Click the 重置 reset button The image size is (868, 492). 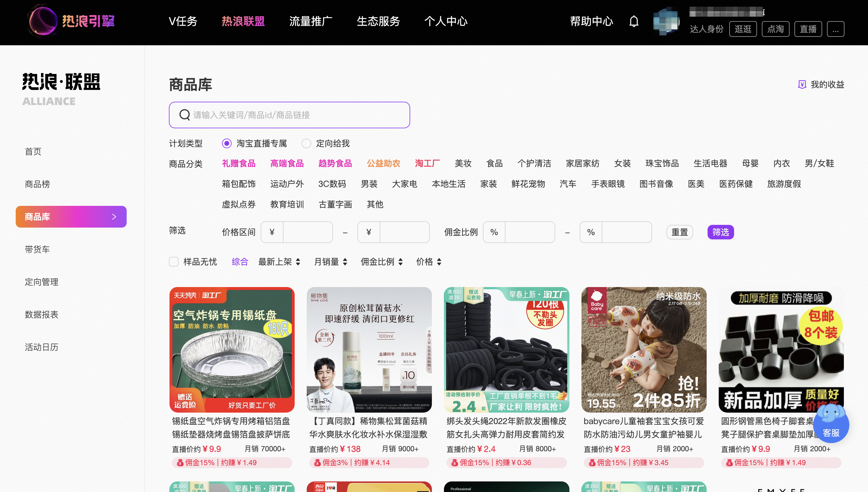[x=679, y=232]
